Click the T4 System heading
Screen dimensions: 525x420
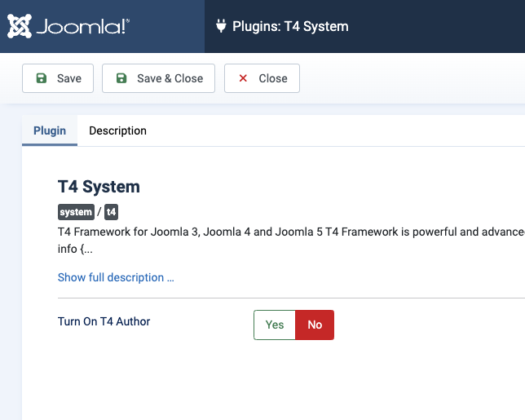99,187
